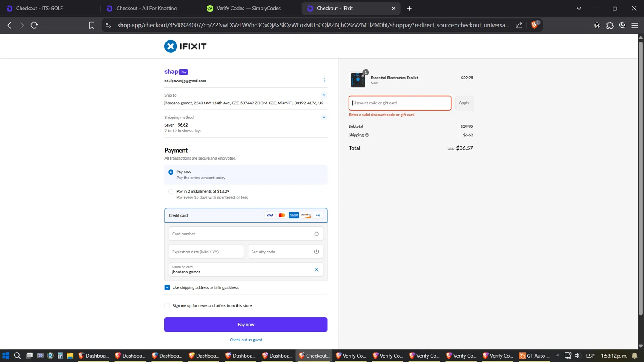
Task: Open Brave Shields icon in address bar
Action: (x=535, y=25)
